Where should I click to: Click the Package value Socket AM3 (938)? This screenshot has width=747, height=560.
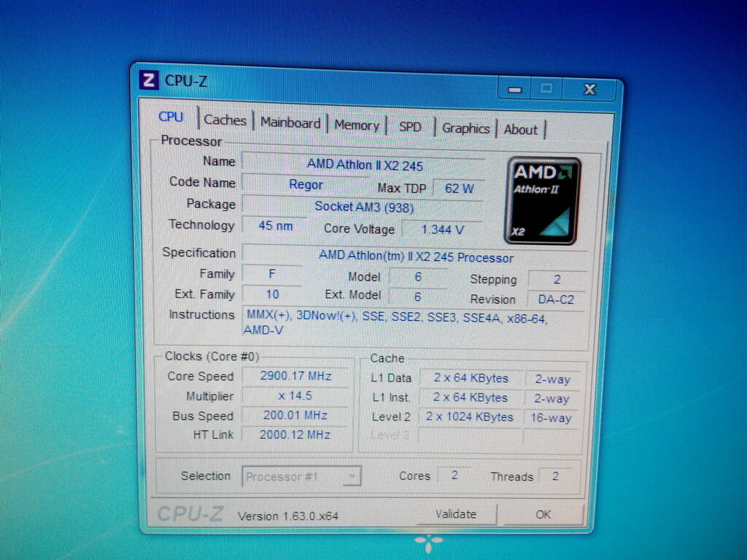(x=364, y=206)
